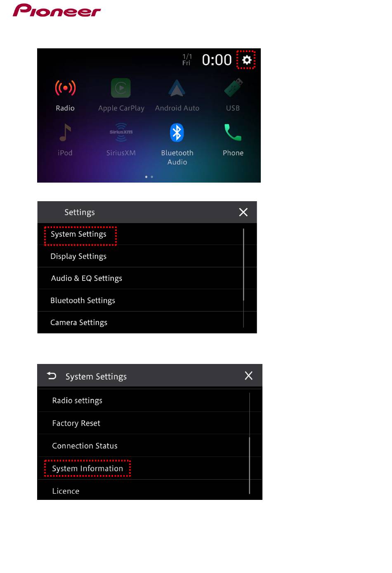392x573 pixels.
Task: Open System Information entry
Action: 150,468
